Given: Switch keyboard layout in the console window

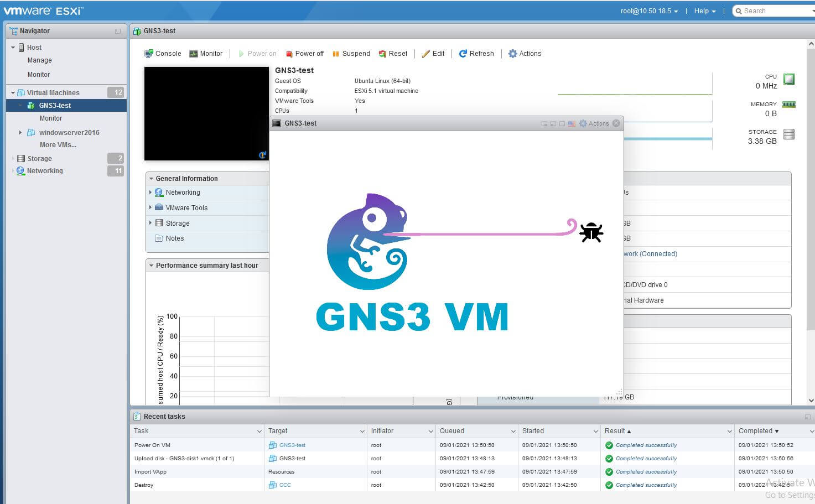Looking at the screenshot, I should pyautogui.click(x=572, y=123).
